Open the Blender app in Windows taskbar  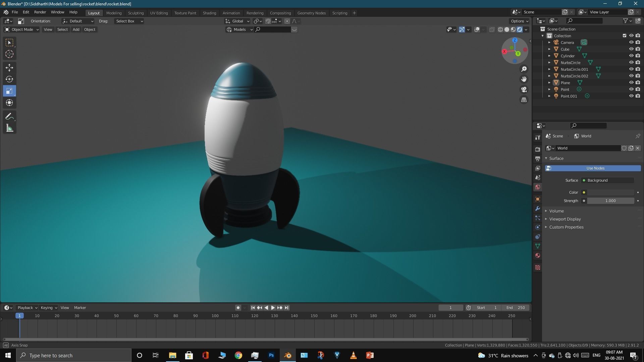pyautogui.click(x=288, y=355)
